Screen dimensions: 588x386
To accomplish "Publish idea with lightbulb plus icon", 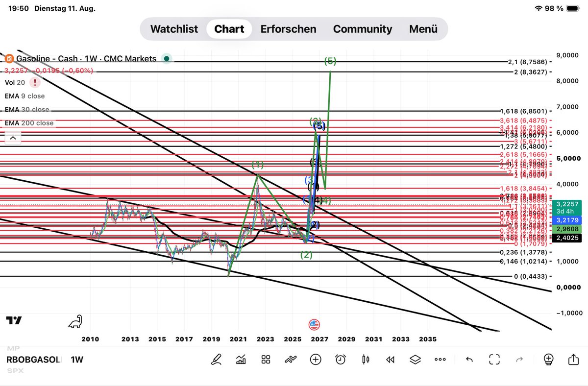I will click(548, 360).
